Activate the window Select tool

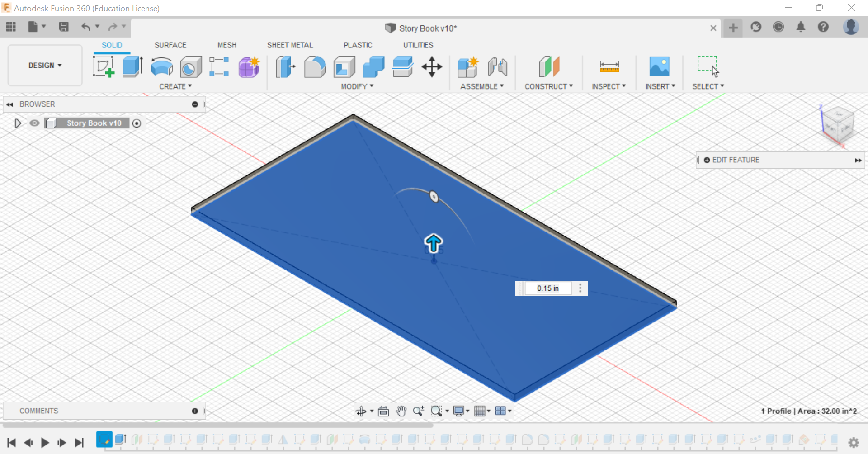tap(708, 66)
